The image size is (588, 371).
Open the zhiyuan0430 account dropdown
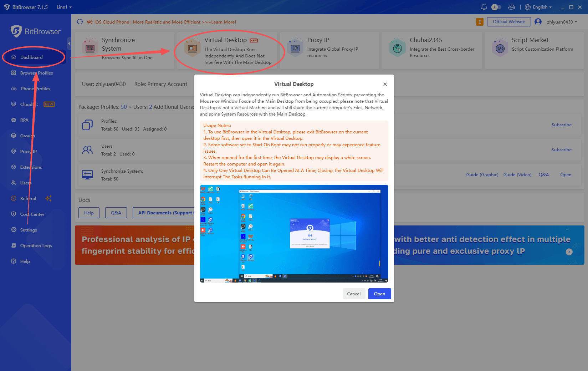562,22
